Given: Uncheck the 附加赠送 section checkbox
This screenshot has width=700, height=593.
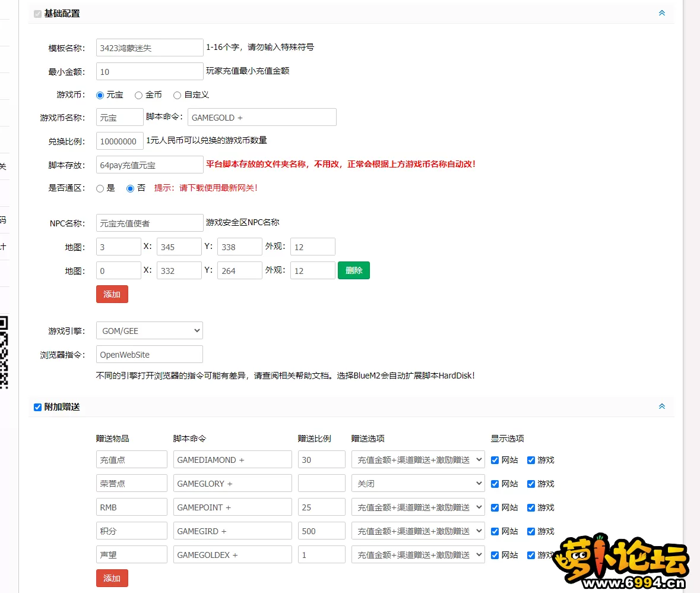Looking at the screenshot, I should 37,407.
